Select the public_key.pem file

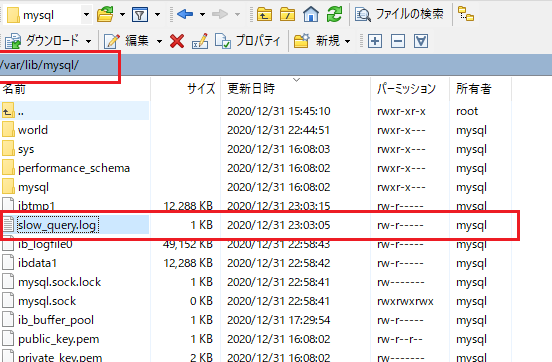(x=58, y=339)
